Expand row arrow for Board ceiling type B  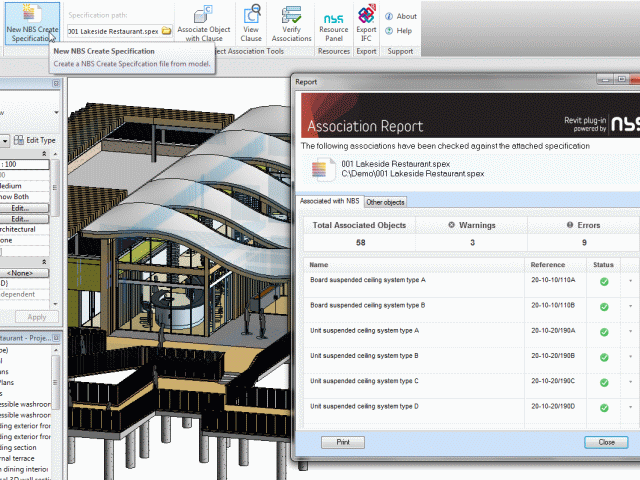tap(631, 307)
